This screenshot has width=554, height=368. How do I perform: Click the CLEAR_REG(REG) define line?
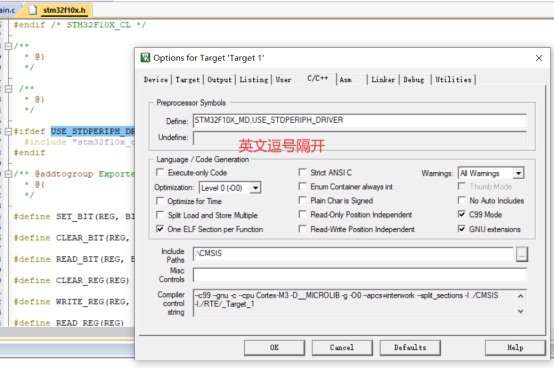71,280
